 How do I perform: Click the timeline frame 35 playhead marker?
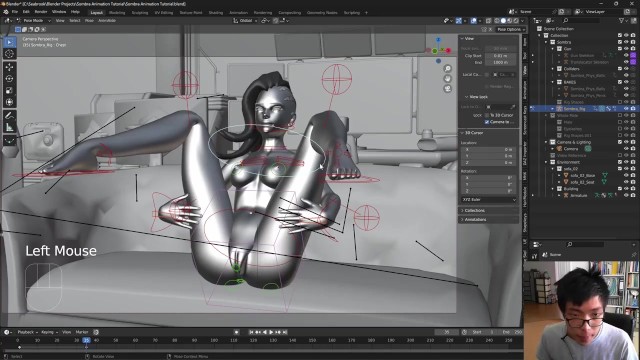(86, 340)
